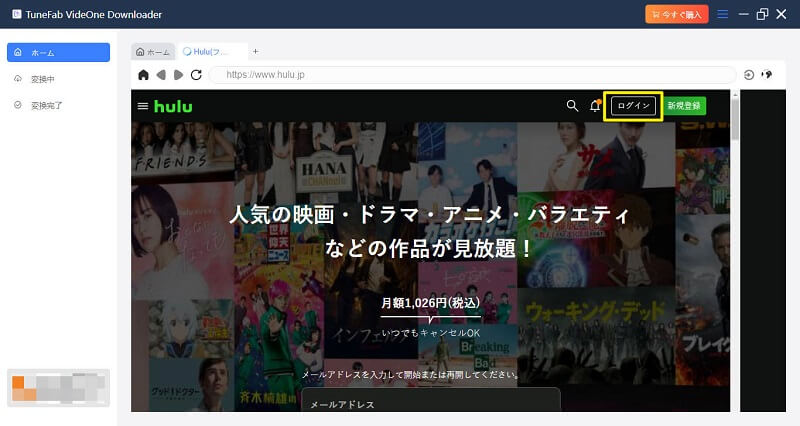
Task: Click the green hulu logo
Action: pyautogui.click(x=173, y=106)
